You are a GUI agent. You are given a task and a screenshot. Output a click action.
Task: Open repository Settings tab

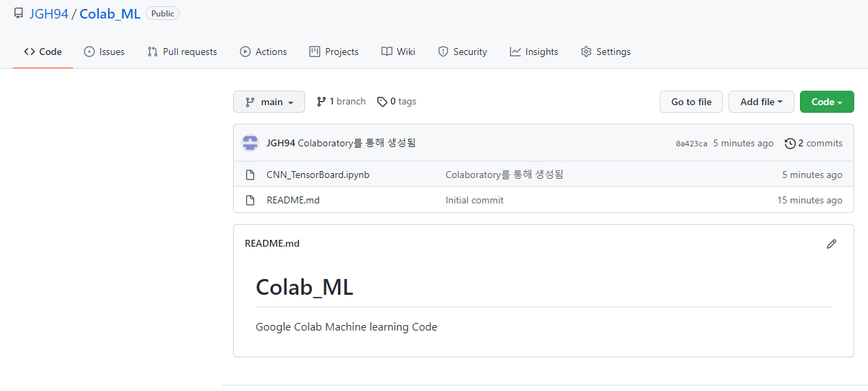coord(605,52)
